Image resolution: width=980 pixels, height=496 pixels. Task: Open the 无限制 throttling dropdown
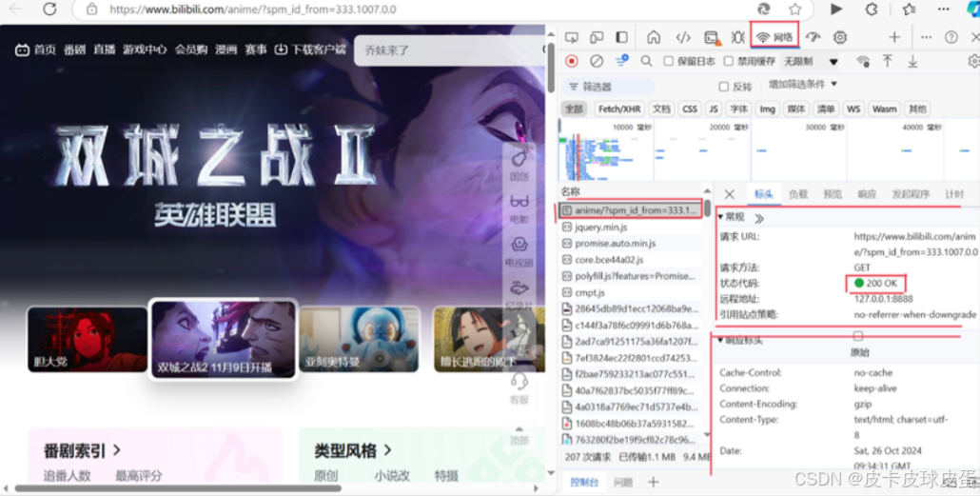pyautogui.click(x=812, y=61)
